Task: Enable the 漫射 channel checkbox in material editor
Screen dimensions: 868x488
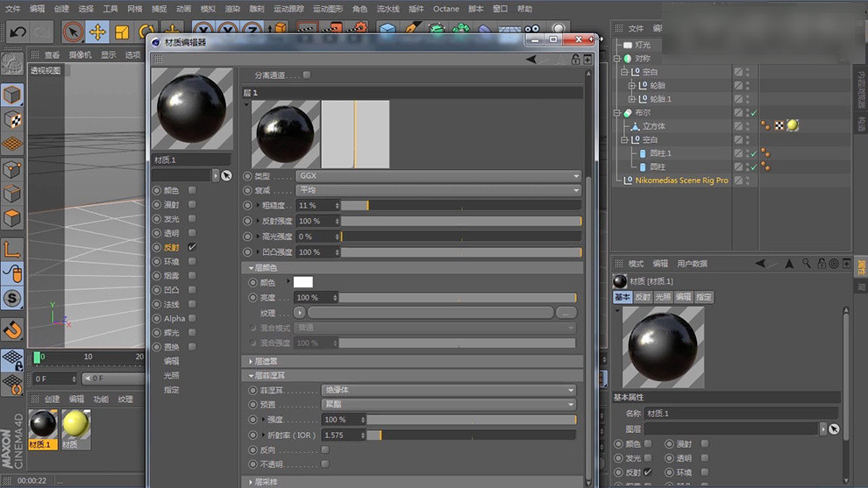Action: (x=192, y=204)
